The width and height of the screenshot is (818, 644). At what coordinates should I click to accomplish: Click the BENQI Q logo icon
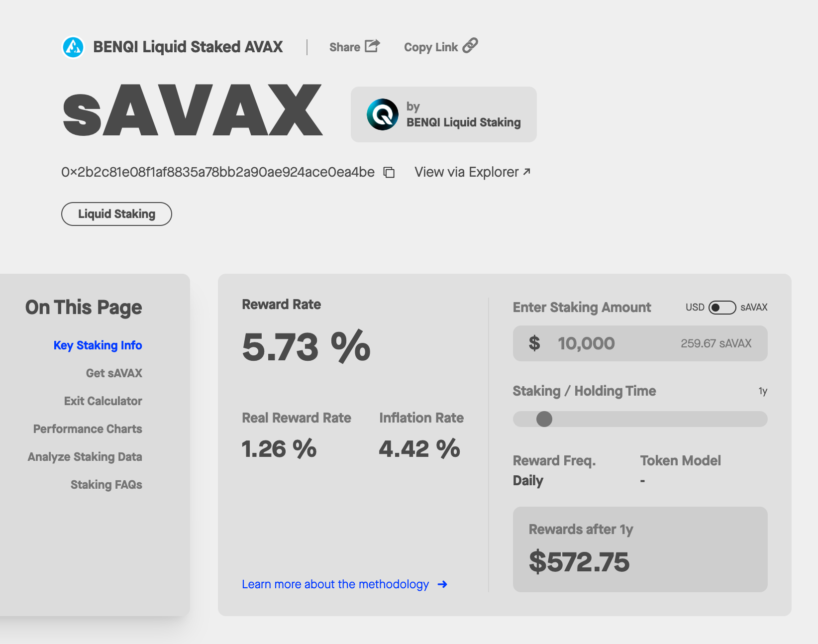pos(383,114)
